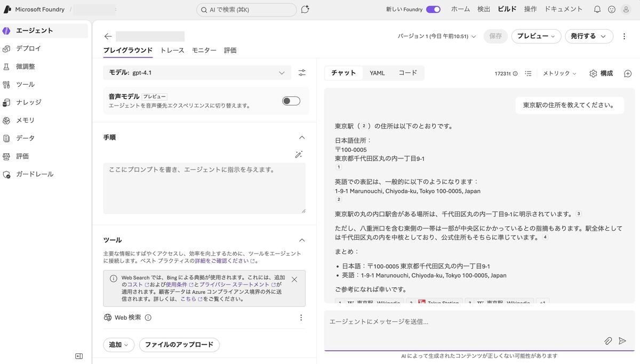640x364 pixels.
Task: Open the メトリック dropdown
Action: pyautogui.click(x=559, y=74)
